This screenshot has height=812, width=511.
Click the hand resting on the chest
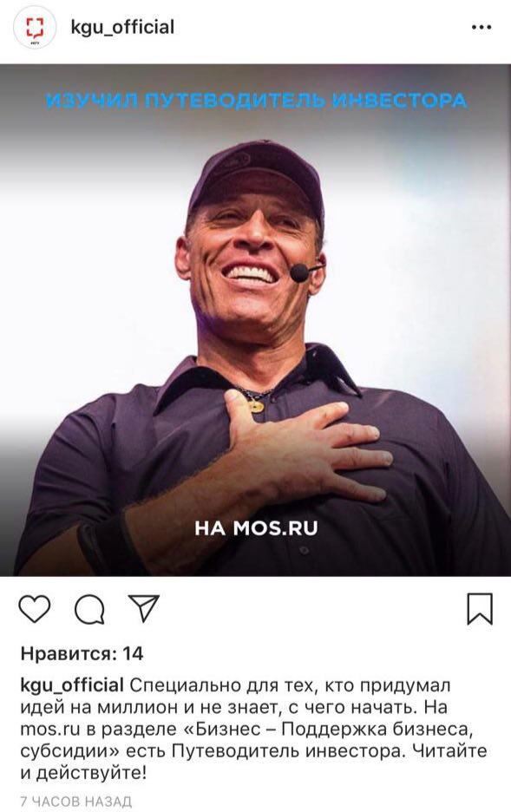pos(305,445)
